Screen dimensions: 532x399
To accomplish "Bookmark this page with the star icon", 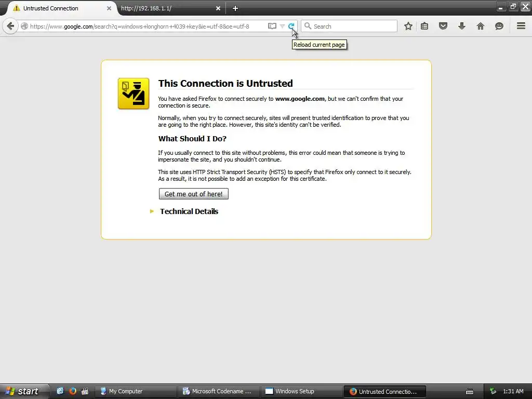I will (408, 26).
